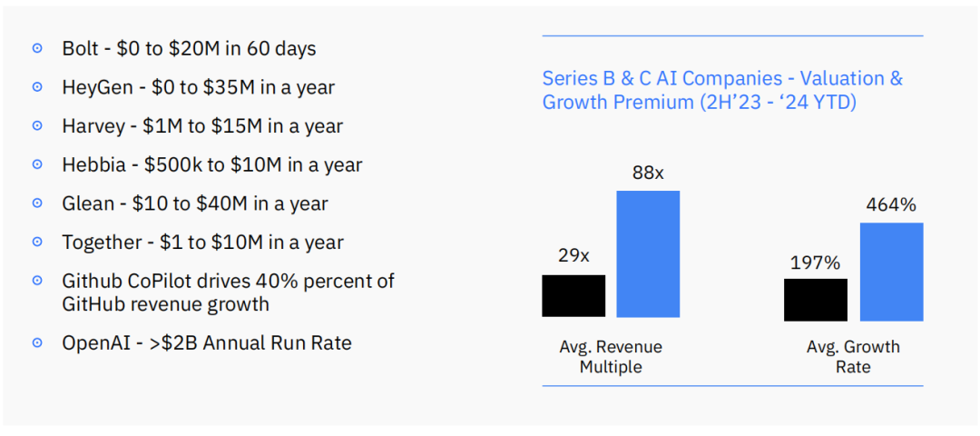The image size is (980, 436).
Task: Click the Avg. Growth Rate axis label
Action: point(853,357)
